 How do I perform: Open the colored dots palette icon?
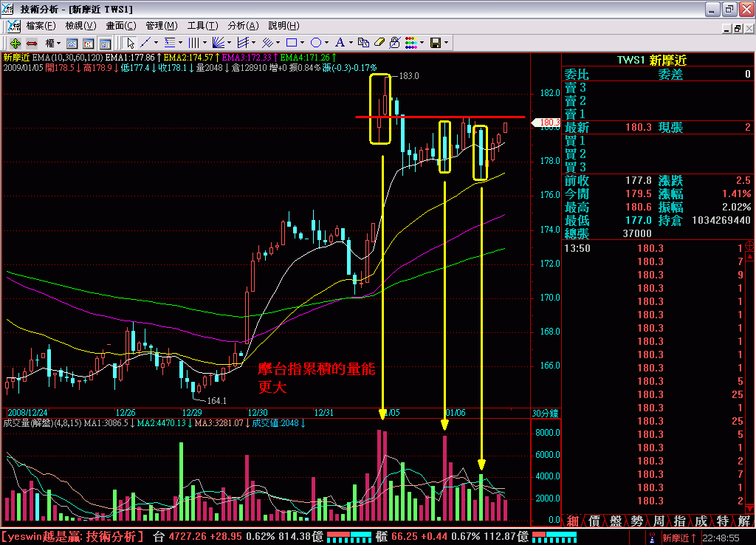point(411,43)
